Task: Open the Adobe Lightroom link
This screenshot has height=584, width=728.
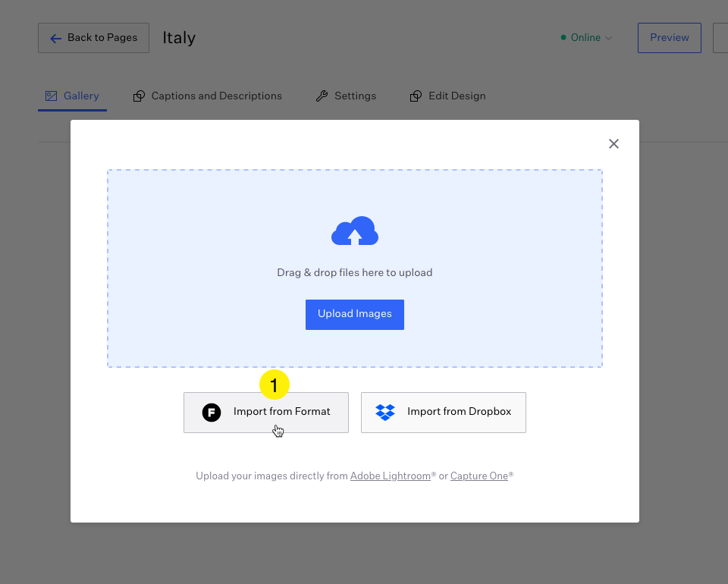Action: 390,476
